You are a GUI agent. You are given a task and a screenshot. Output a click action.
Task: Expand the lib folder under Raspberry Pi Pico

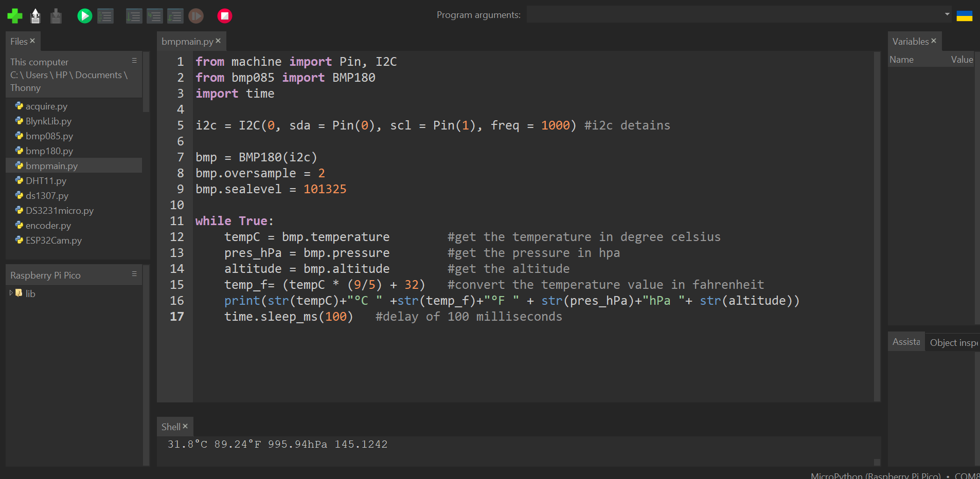coord(11,293)
